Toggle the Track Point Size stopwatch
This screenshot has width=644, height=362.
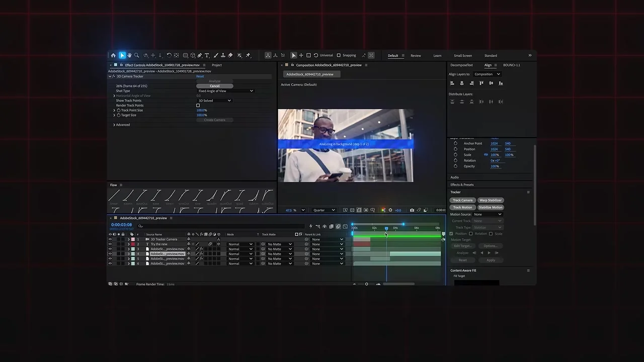tap(119, 110)
